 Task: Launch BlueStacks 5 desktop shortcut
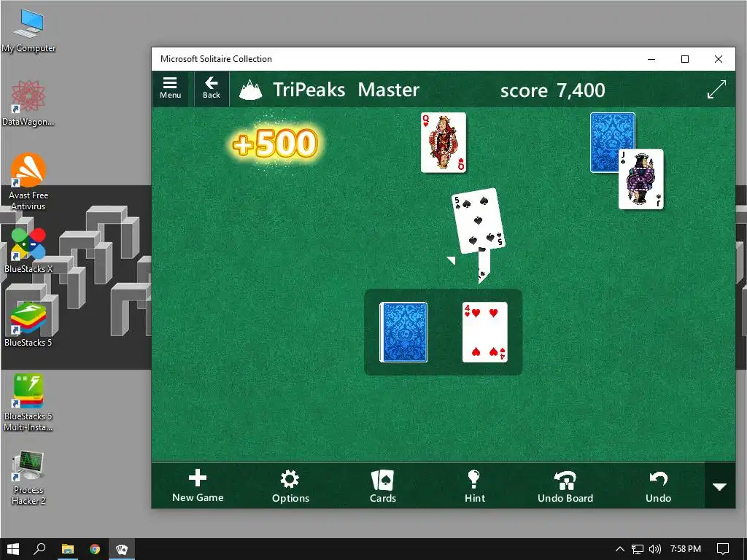pyautogui.click(x=28, y=324)
